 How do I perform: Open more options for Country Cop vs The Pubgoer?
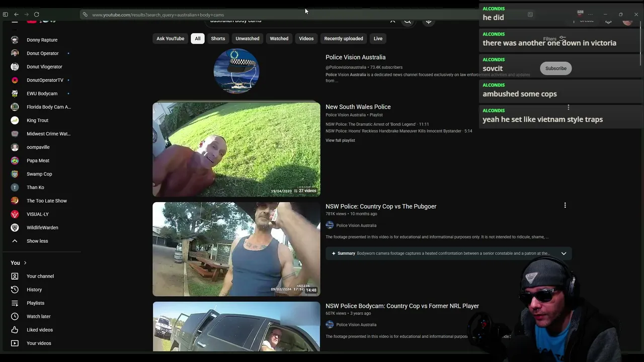click(x=565, y=205)
